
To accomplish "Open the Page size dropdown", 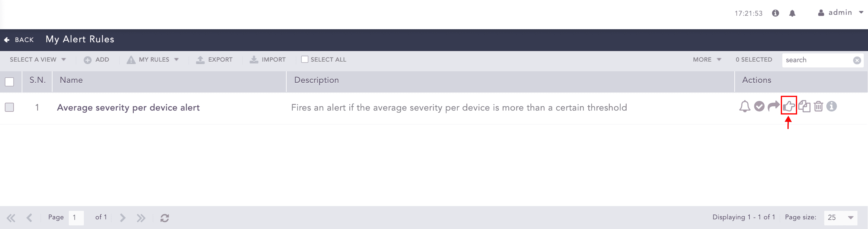I will [x=840, y=218].
